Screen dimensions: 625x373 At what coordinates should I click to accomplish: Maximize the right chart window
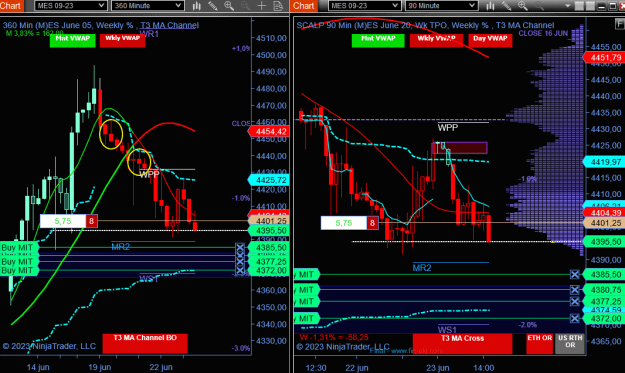pos(613,6)
